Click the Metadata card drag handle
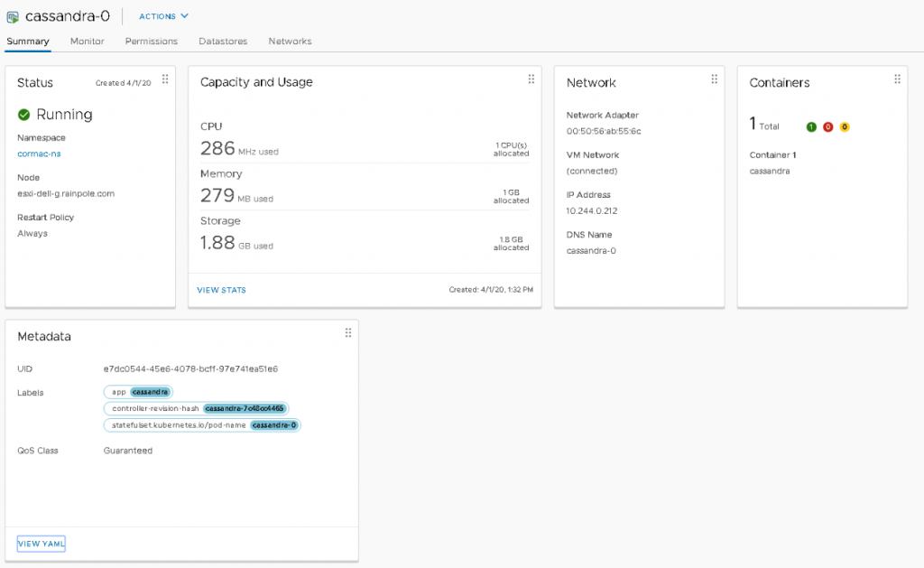Screen dimensions: 924x568 coord(348,332)
